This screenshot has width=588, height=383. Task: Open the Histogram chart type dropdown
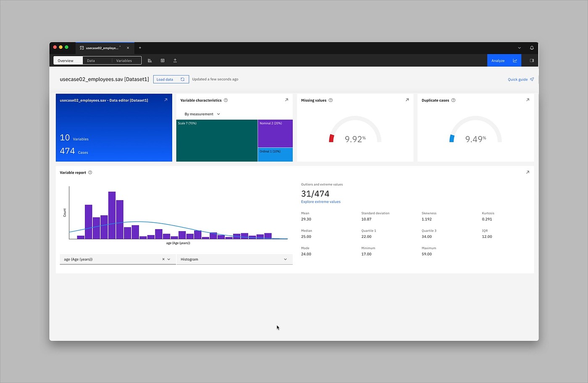234,259
